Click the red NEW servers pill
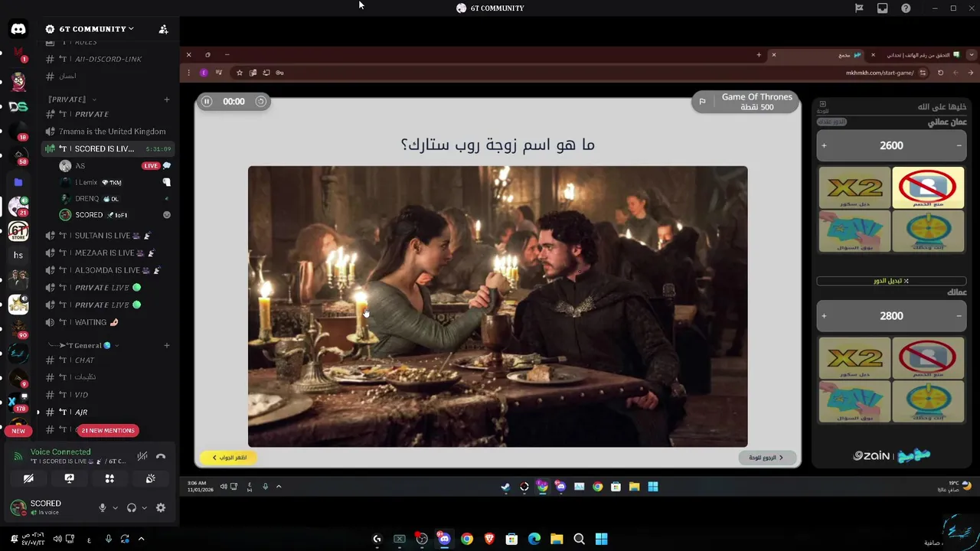Image resolution: width=980 pixels, height=551 pixels. click(18, 431)
